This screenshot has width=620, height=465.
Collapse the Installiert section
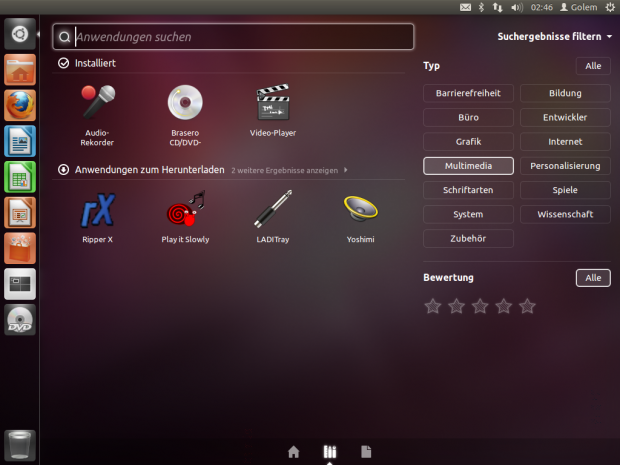tap(87, 63)
